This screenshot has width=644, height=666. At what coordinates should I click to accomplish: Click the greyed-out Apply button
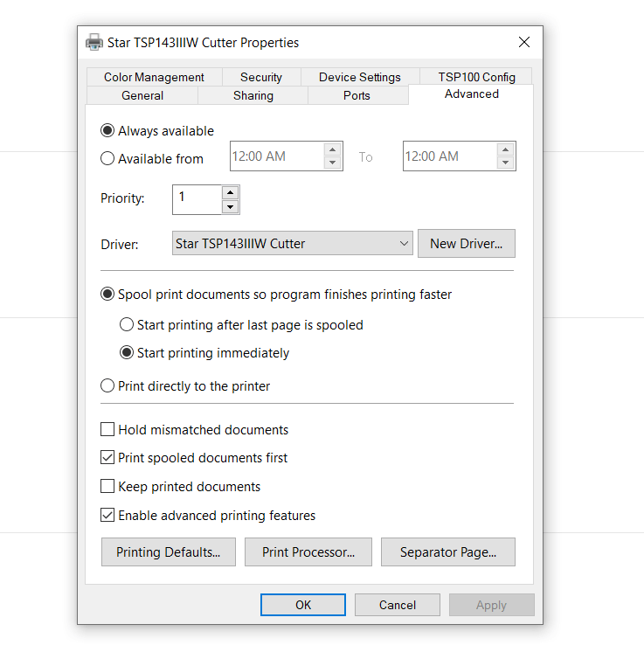[x=492, y=605]
